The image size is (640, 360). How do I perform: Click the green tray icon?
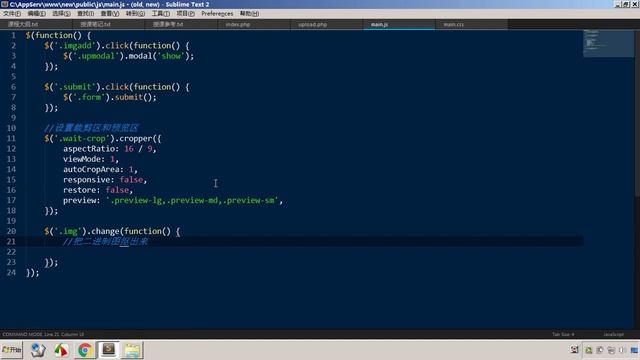coord(589,350)
